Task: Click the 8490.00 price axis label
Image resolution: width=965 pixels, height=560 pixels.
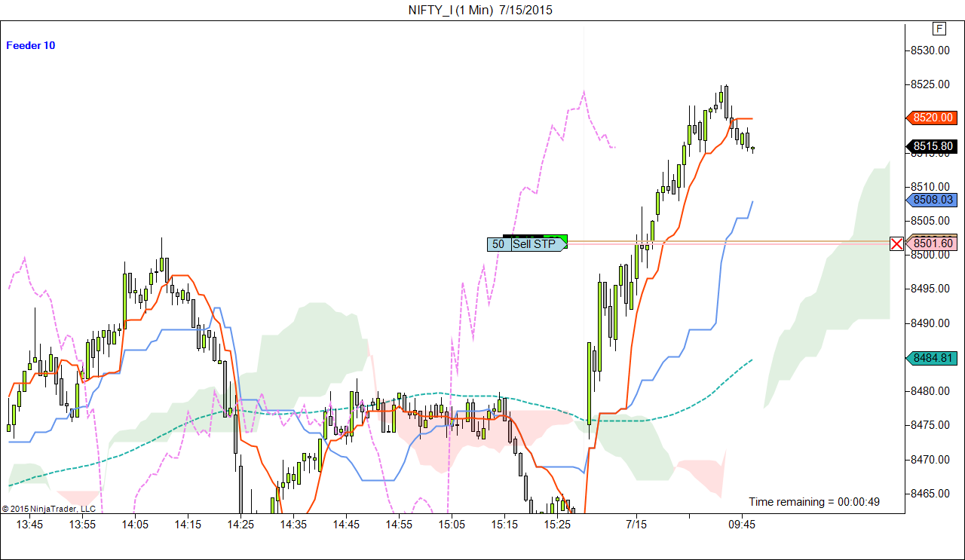Action: 929,323
